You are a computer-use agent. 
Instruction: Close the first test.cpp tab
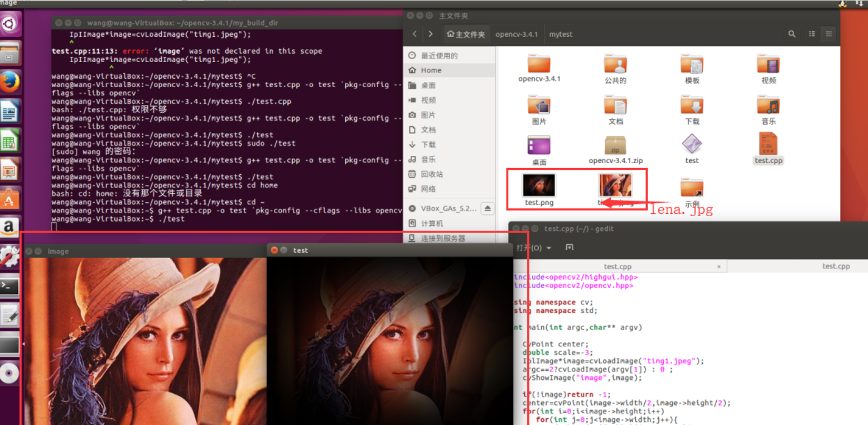tap(719, 266)
